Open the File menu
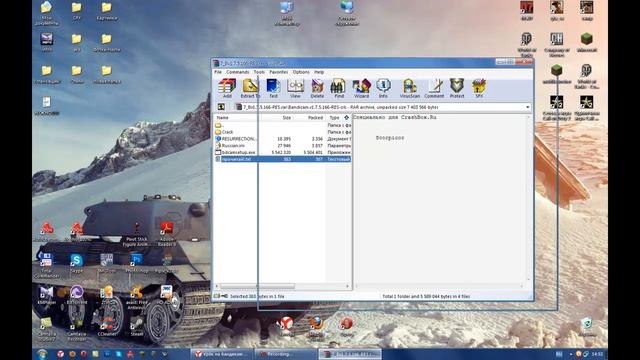Image resolution: width=640 pixels, height=360 pixels. 218,72
